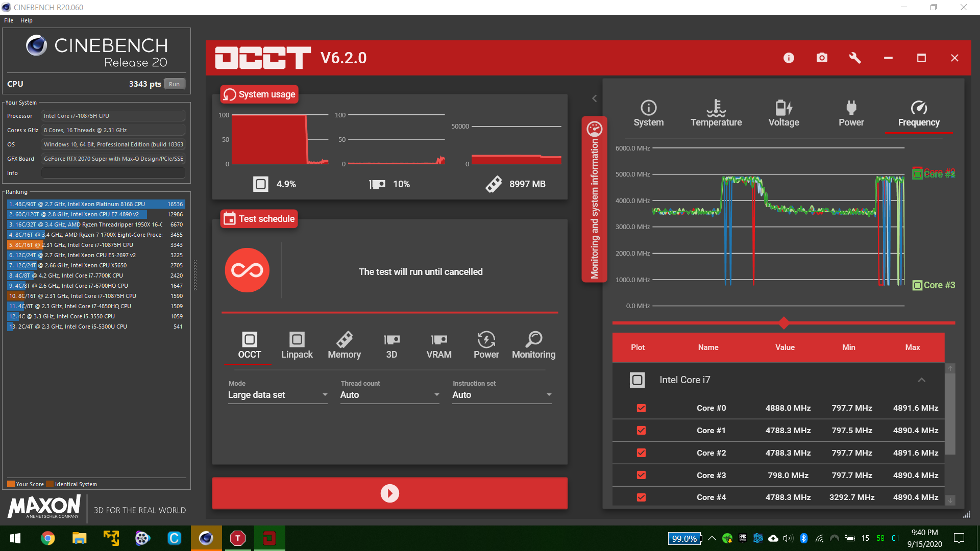Run the Cinebench CPU benchmark

click(x=175, y=84)
